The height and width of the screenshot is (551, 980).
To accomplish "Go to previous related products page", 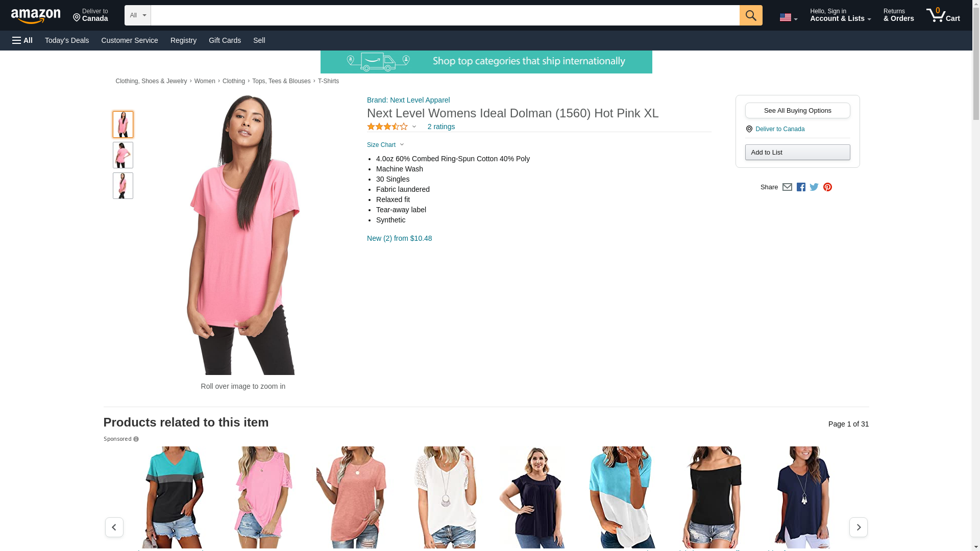I will pos(114,527).
